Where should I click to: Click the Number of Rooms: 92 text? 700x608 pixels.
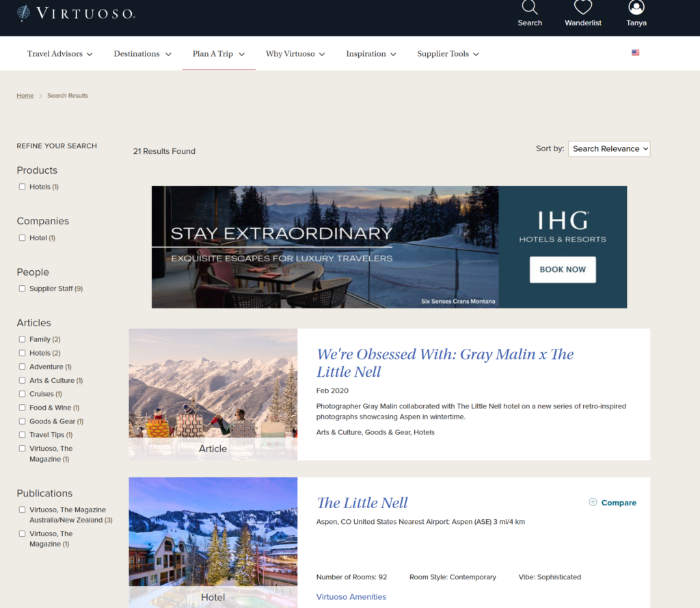pos(351,577)
